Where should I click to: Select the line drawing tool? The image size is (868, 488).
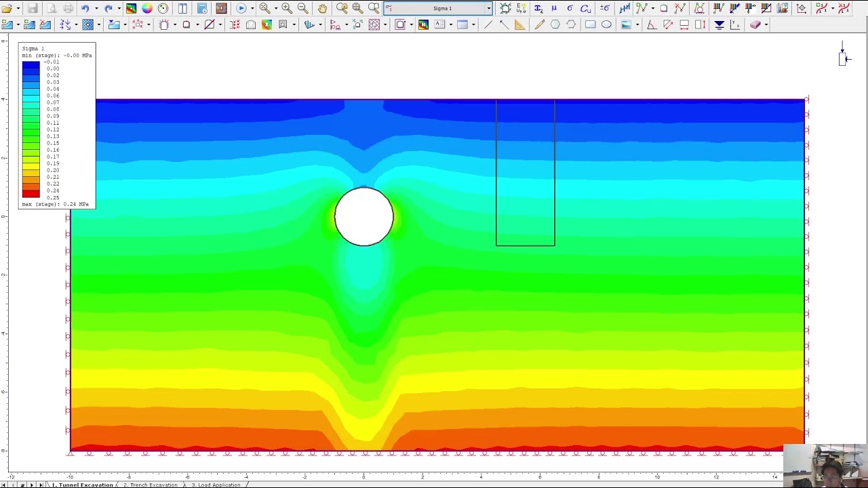tap(488, 24)
